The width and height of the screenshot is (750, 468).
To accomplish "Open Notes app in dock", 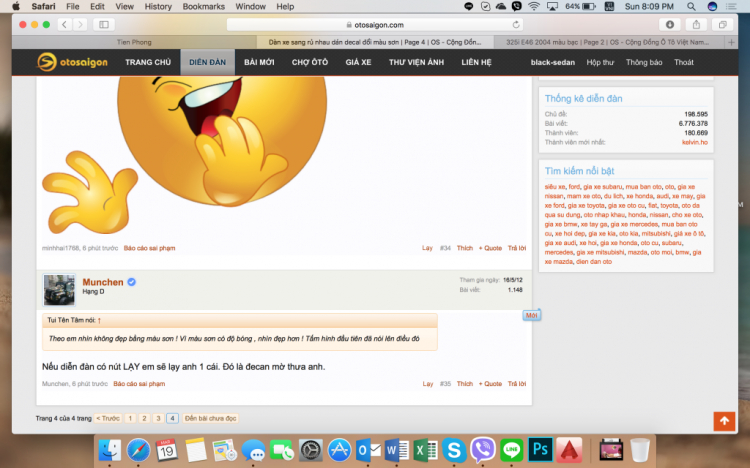I will point(196,450).
